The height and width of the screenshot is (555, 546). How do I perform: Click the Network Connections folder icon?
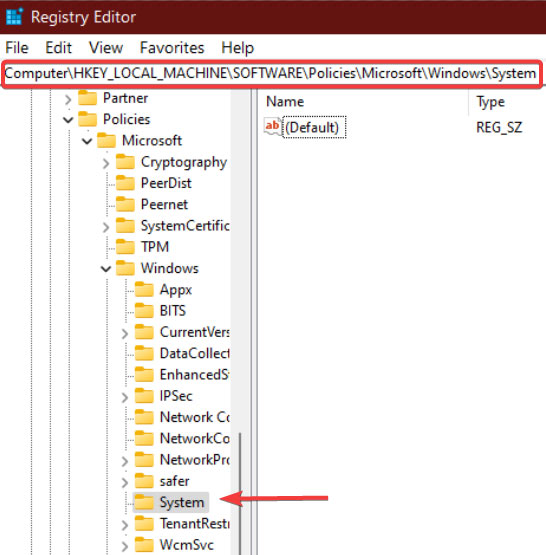tap(144, 417)
